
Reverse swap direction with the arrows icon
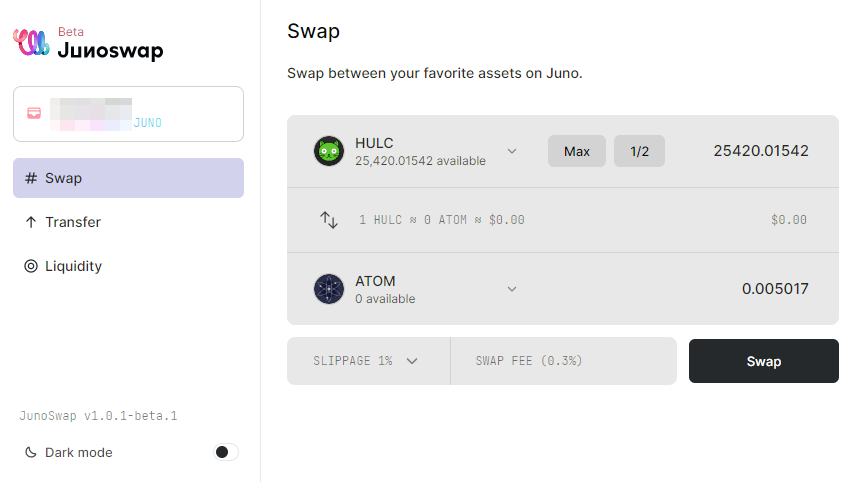tap(329, 220)
